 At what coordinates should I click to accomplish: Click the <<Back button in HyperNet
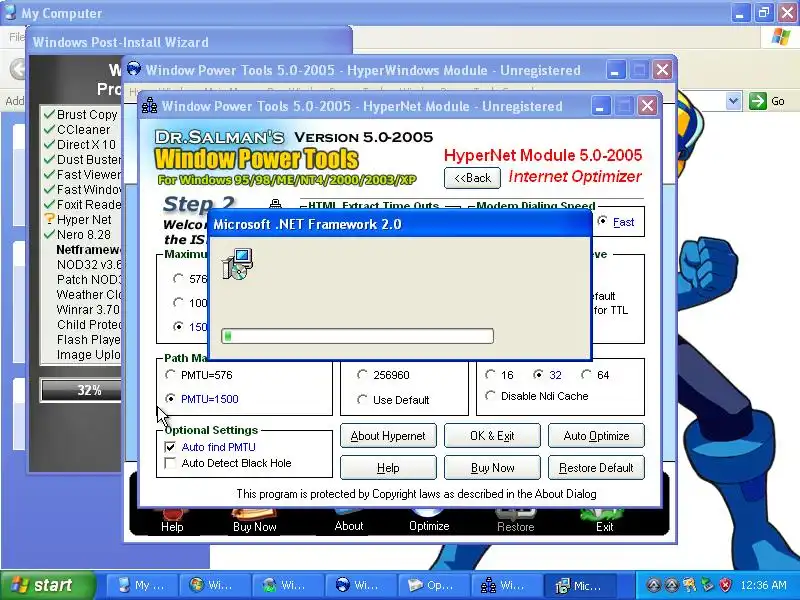(x=472, y=178)
